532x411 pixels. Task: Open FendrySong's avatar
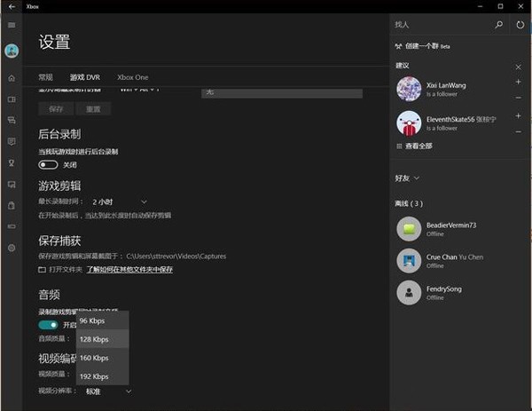(x=409, y=292)
